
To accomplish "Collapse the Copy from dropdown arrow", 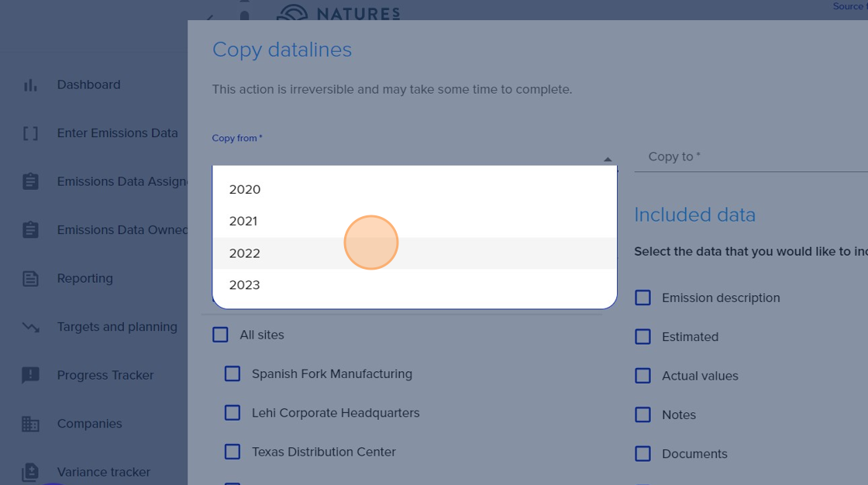I will (608, 159).
